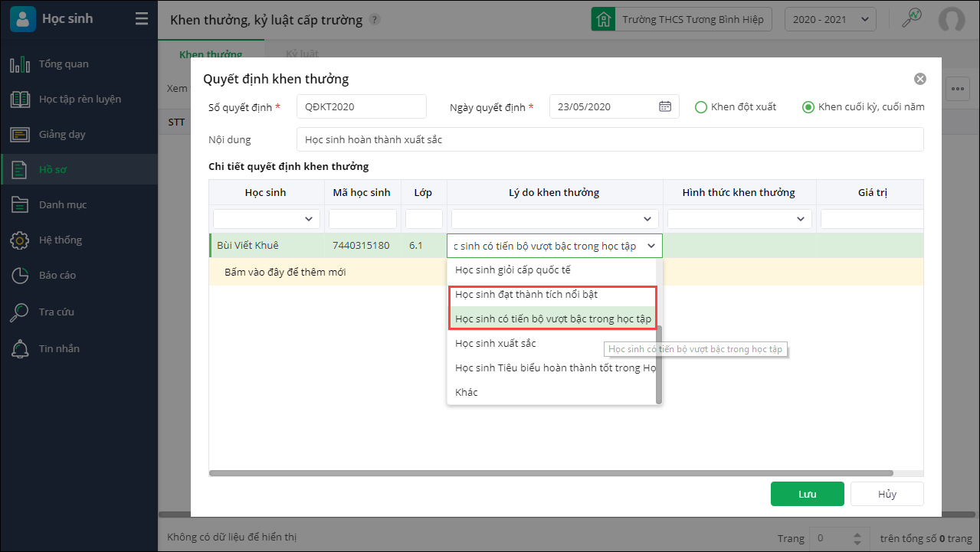Click the help question mark icon

pyautogui.click(x=374, y=20)
